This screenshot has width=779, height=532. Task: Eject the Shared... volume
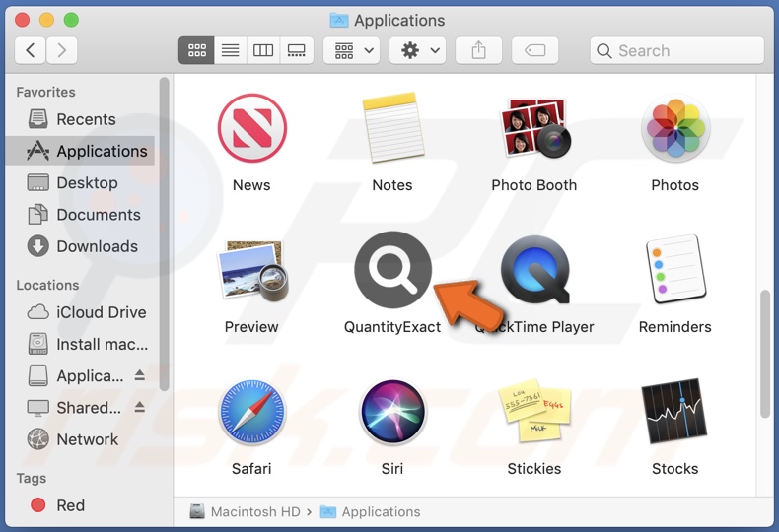tap(140, 407)
